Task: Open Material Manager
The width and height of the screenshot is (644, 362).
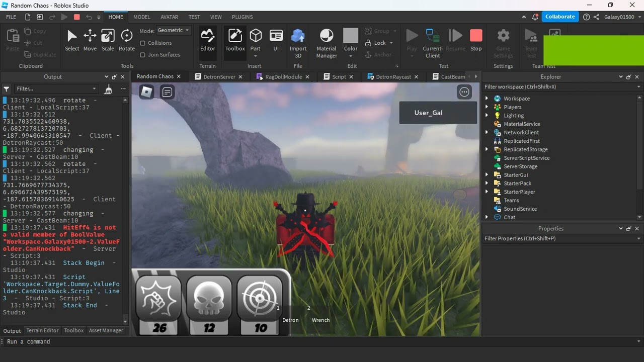Action: pyautogui.click(x=327, y=43)
